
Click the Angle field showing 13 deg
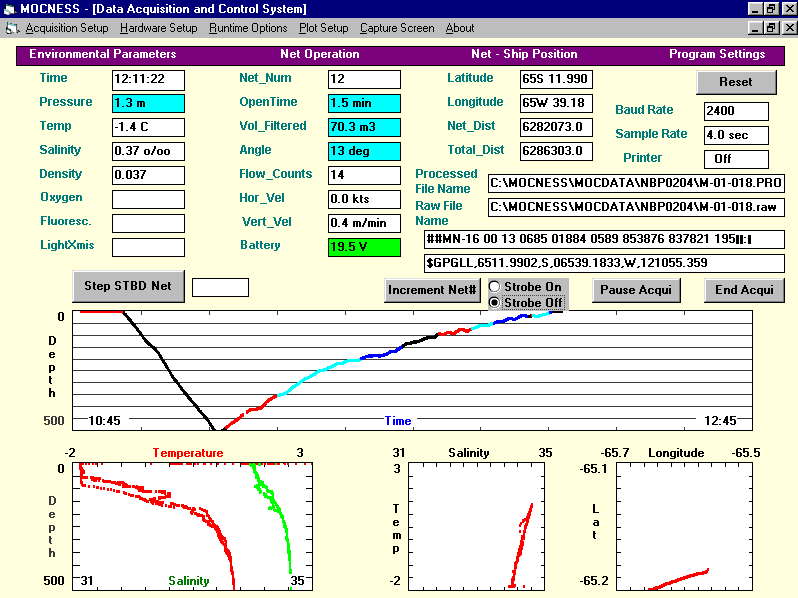coord(364,151)
